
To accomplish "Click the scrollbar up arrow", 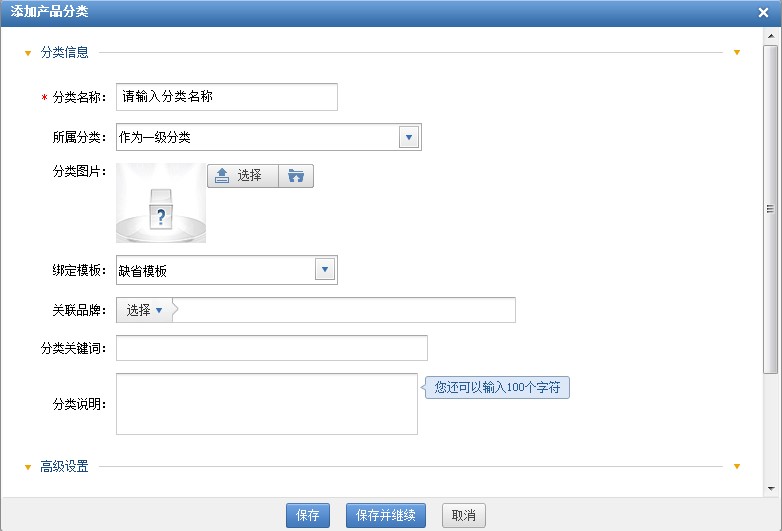I will coord(771,33).
